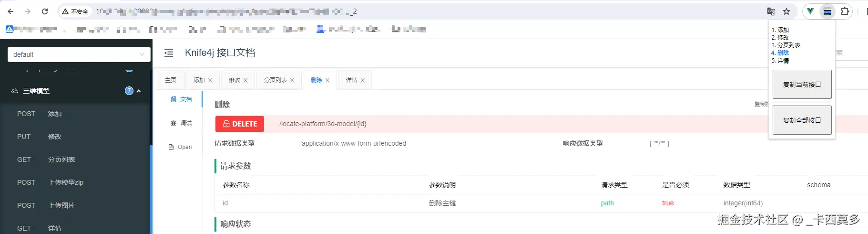Viewport: 868px width, 234px height.
Task: Go forward with the browser forward arrow
Action: click(x=28, y=11)
